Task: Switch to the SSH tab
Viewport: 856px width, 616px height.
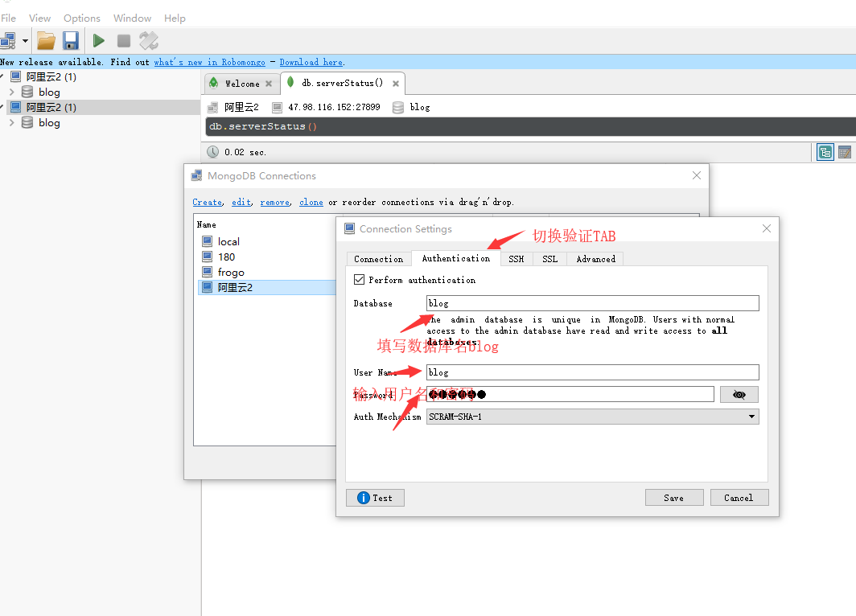Action: click(x=516, y=259)
